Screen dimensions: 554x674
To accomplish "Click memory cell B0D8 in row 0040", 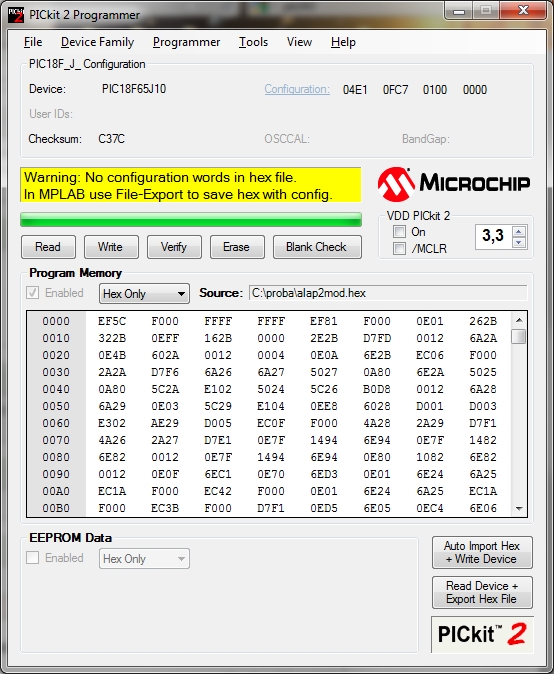I will click(x=377, y=389).
